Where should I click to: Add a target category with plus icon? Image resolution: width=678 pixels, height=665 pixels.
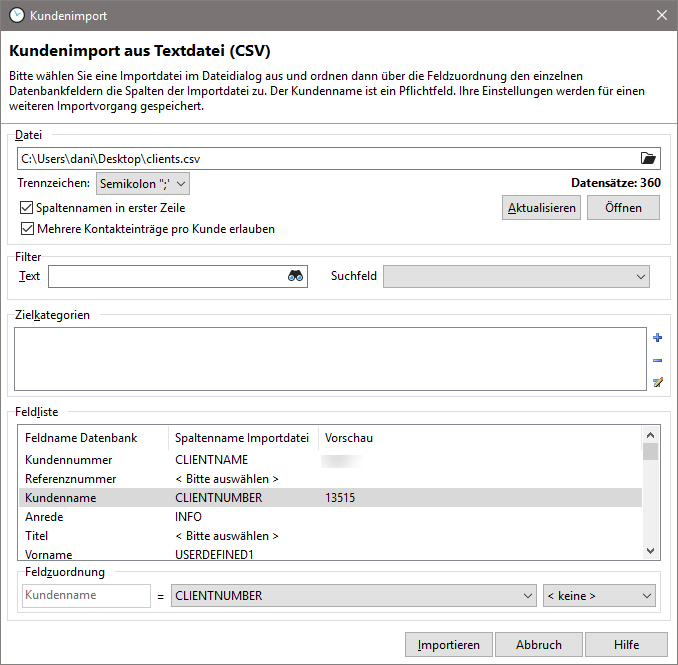657,339
